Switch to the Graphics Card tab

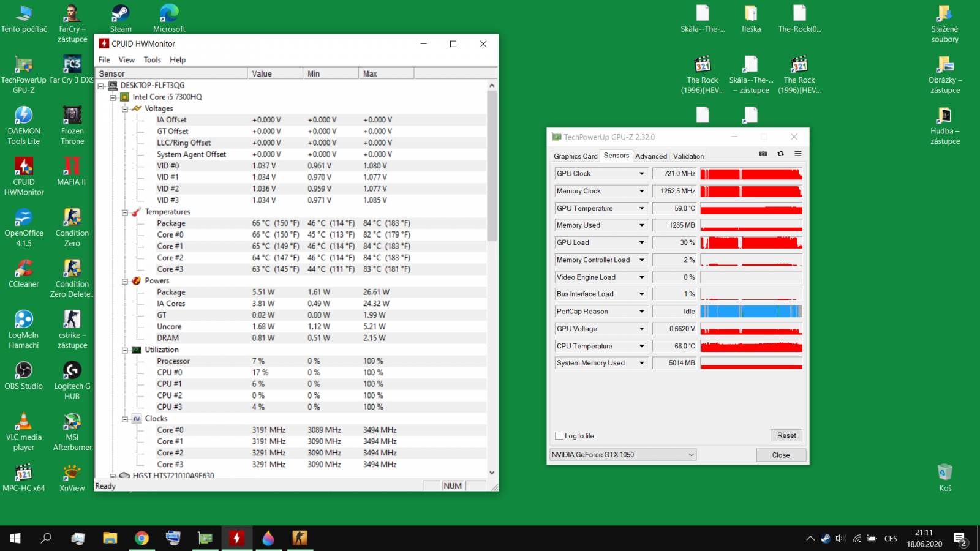pyautogui.click(x=575, y=156)
